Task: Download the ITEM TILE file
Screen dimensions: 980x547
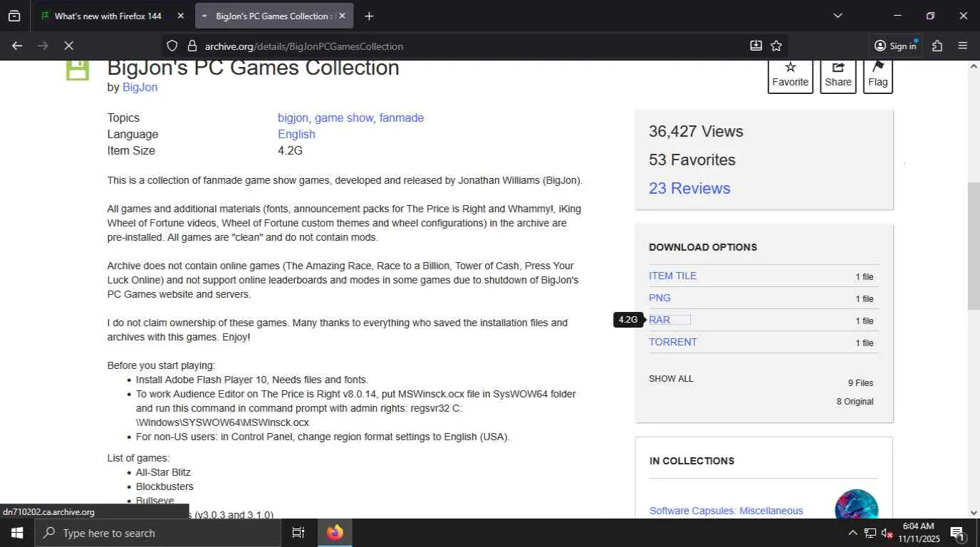Action: click(x=672, y=276)
